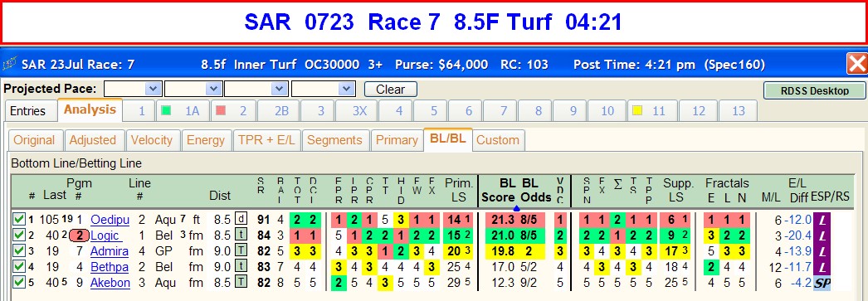Click the Clear button
Screen dimensions: 868x301
[x=390, y=89]
